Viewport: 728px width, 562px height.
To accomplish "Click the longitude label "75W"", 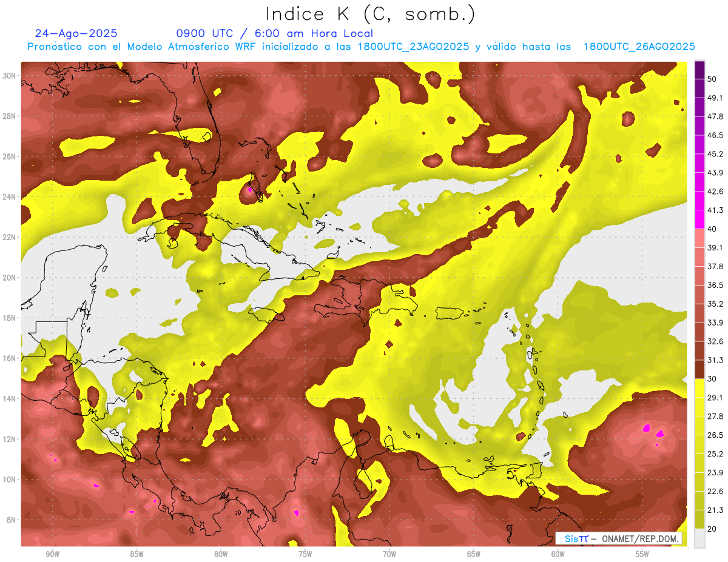I will point(305,554).
